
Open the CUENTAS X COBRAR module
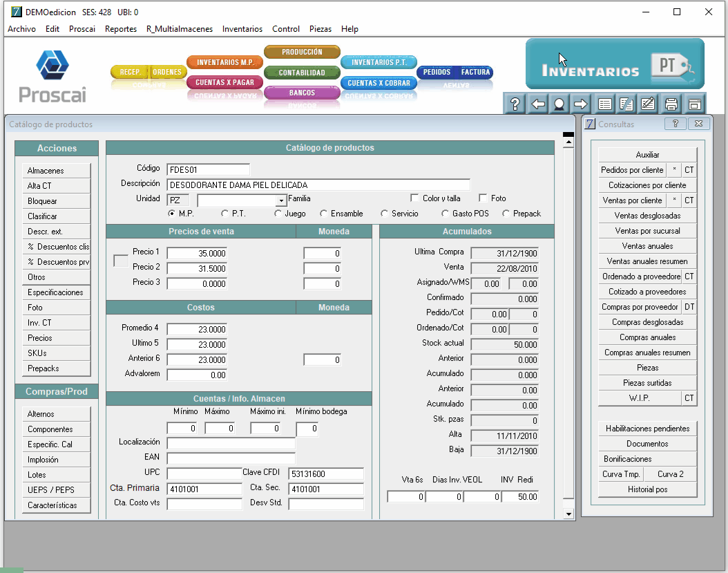379,83
